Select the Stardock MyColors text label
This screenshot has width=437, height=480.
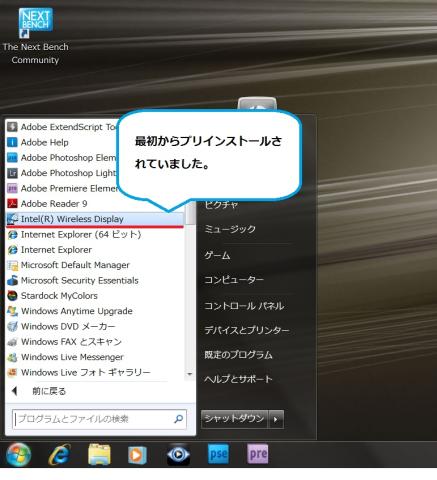pos(59,296)
